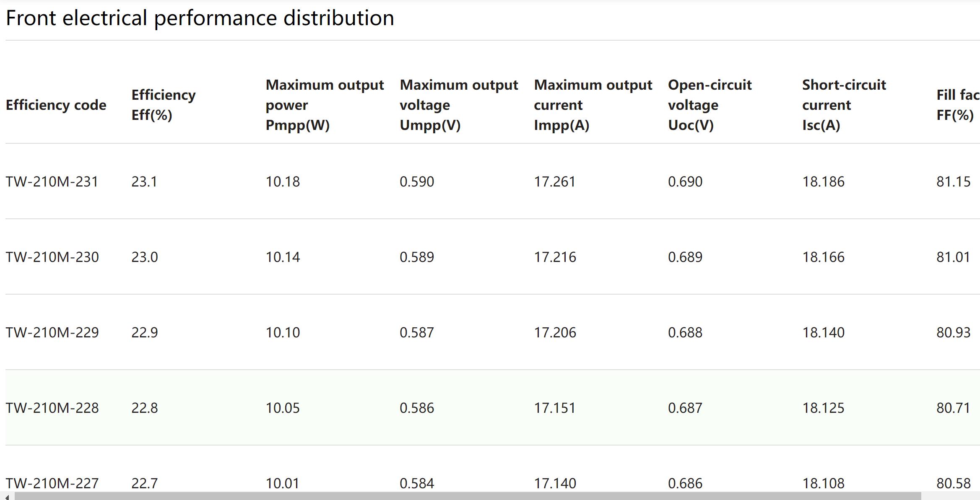Click the Maximum output power Pmpp(W) header
Viewport: 980px width, 500px height.
click(x=325, y=105)
